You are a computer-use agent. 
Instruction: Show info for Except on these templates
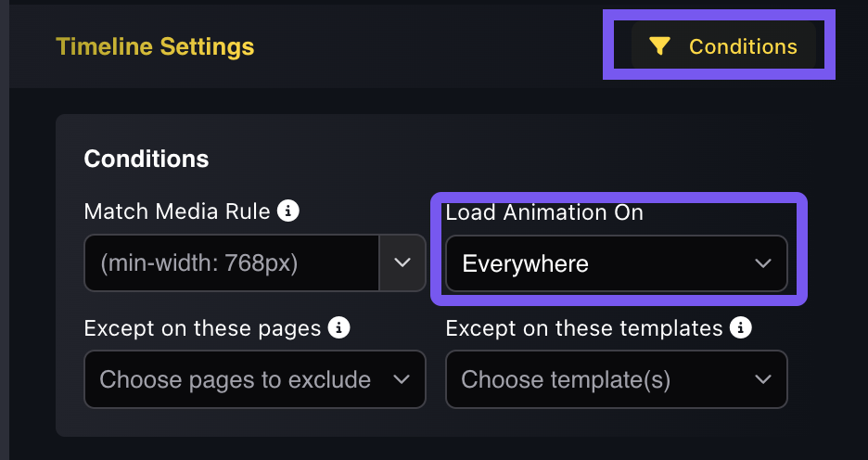coord(740,327)
